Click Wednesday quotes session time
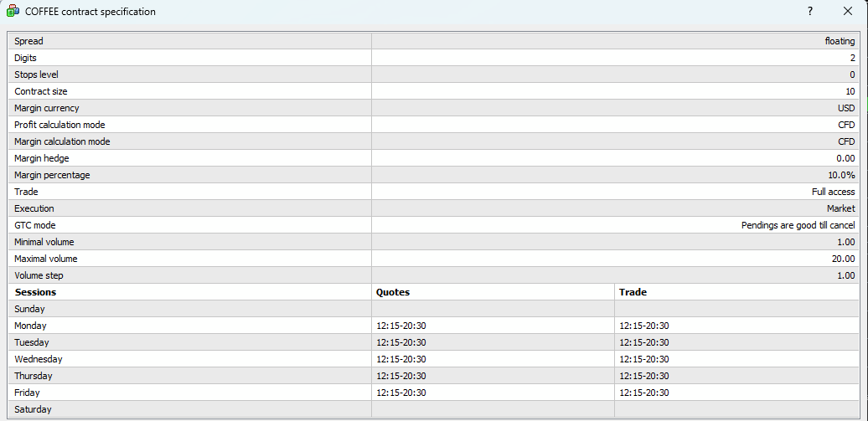 tap(401, 359)
